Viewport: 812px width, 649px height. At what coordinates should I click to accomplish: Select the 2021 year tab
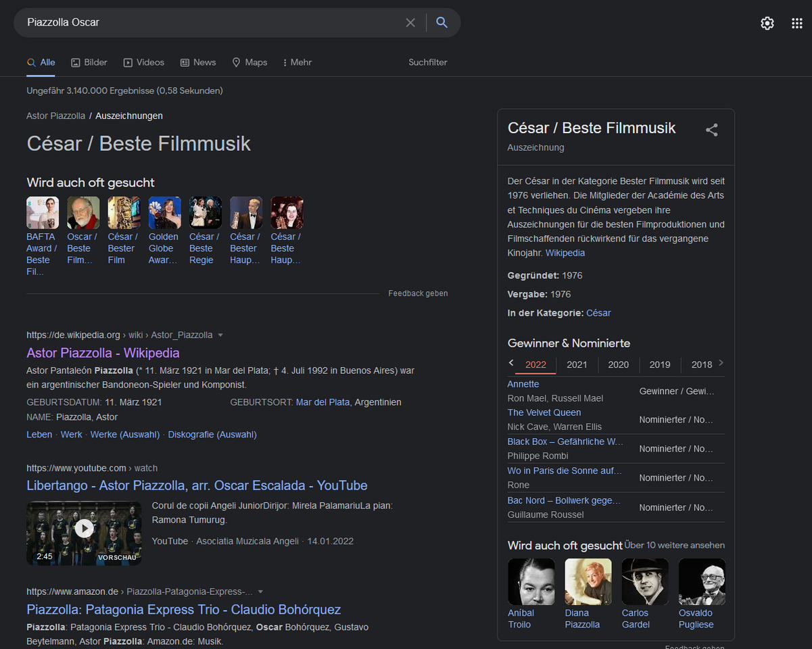coord(577,364)
